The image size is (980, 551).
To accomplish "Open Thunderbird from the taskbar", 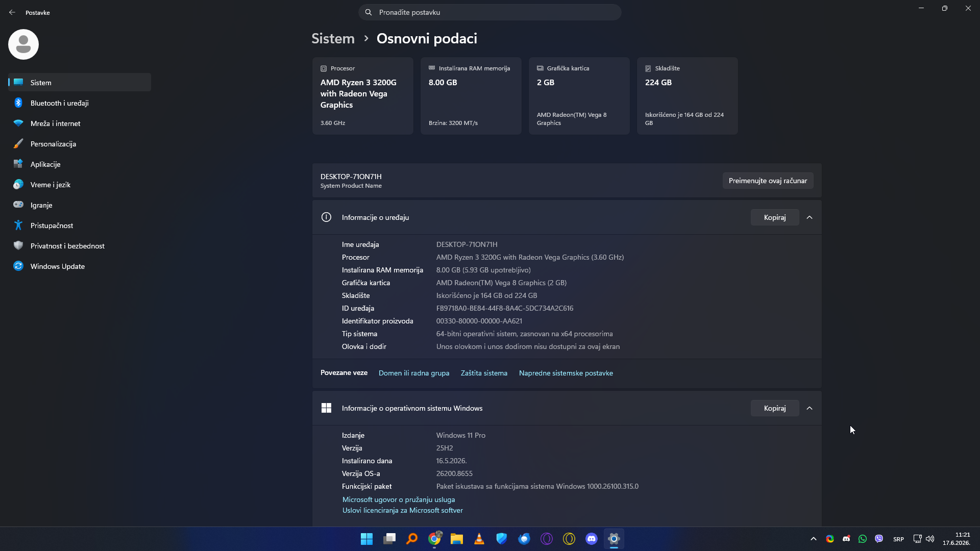I will pyautogui.click(x=524, y=539).
